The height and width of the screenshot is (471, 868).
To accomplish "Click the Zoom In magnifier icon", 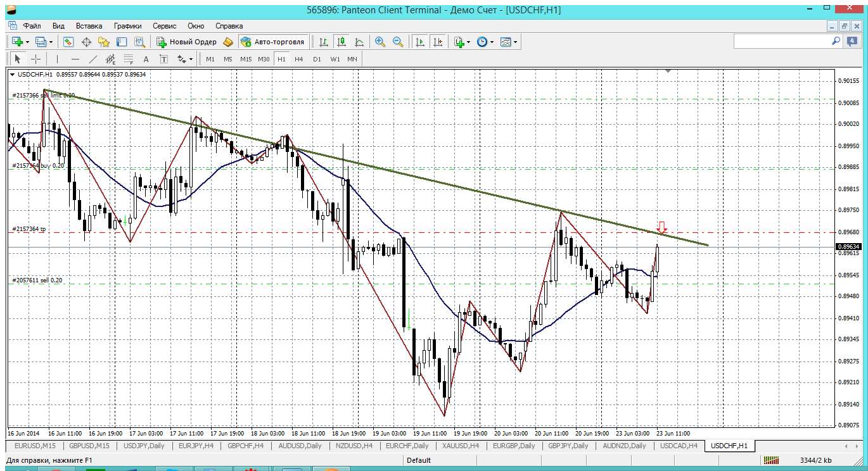I will (x=380, y=42).
